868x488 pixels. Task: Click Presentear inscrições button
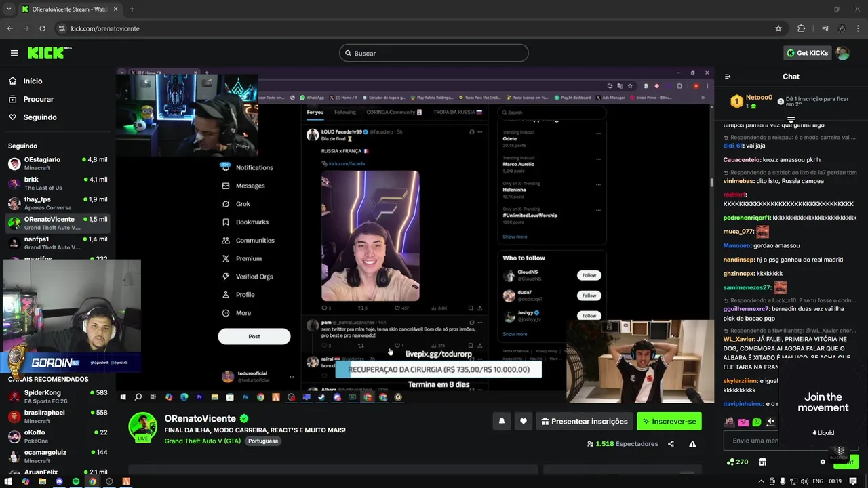tap(585, 421)
